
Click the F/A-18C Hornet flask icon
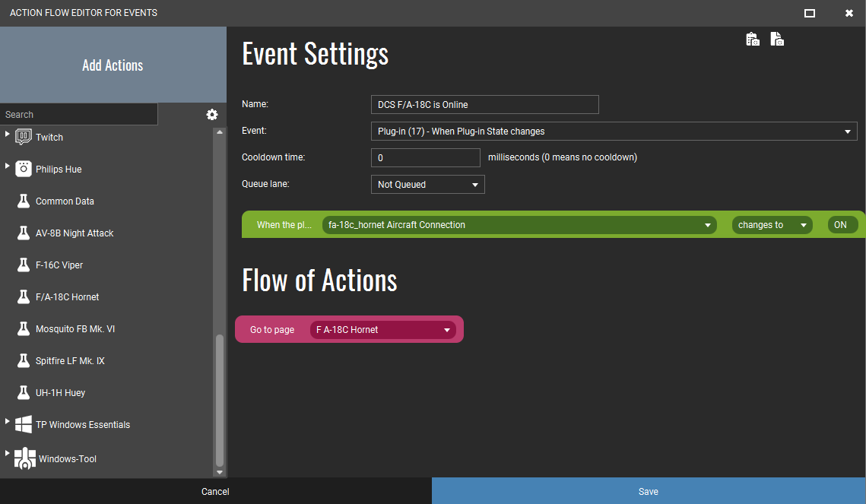(24, 297)
